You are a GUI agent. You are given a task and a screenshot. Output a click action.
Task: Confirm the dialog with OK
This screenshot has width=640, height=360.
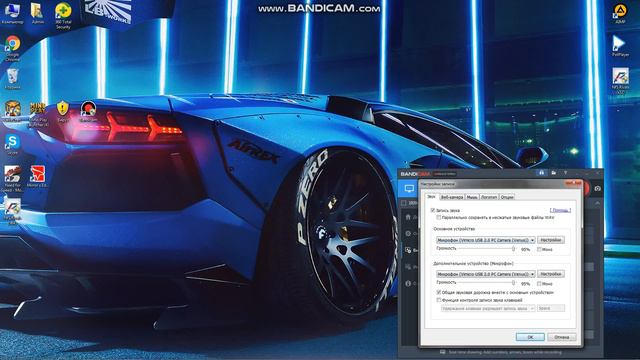530,337
